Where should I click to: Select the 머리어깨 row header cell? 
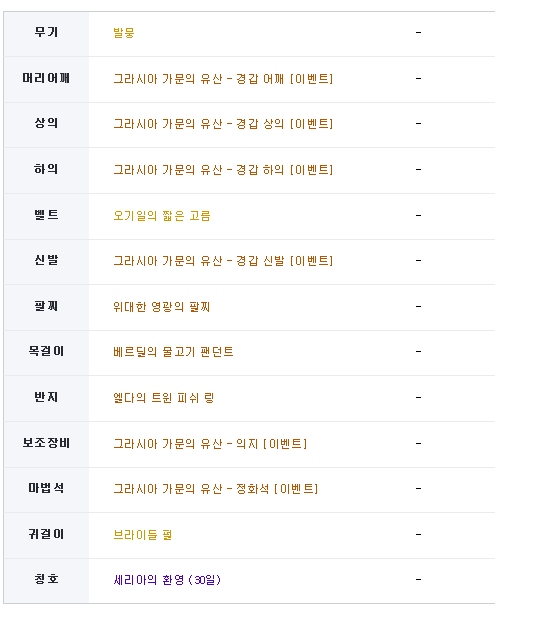(x=47, y=79)
